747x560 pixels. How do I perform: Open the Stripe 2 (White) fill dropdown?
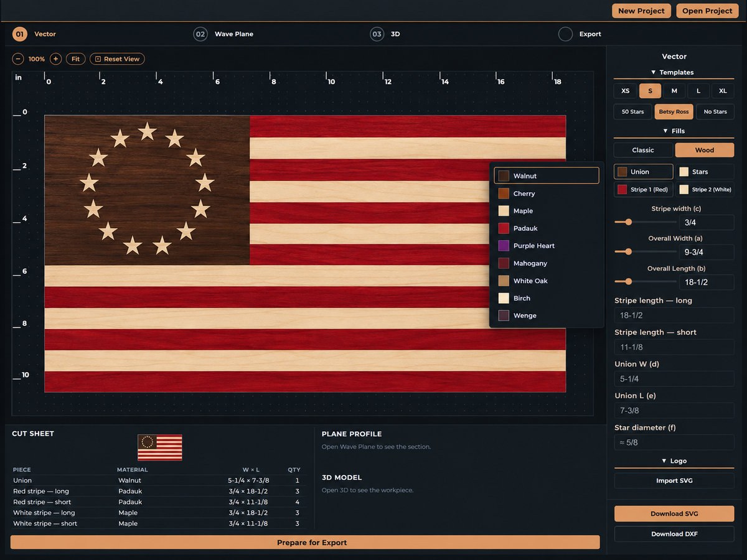click(x=705, y=190)
